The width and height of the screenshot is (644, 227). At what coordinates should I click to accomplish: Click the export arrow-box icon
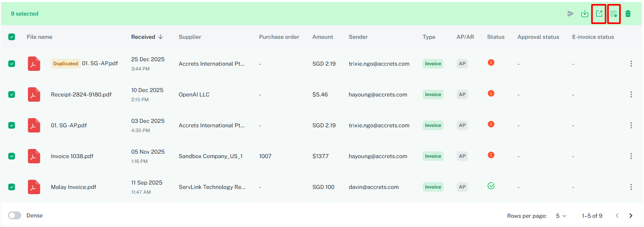599,14
